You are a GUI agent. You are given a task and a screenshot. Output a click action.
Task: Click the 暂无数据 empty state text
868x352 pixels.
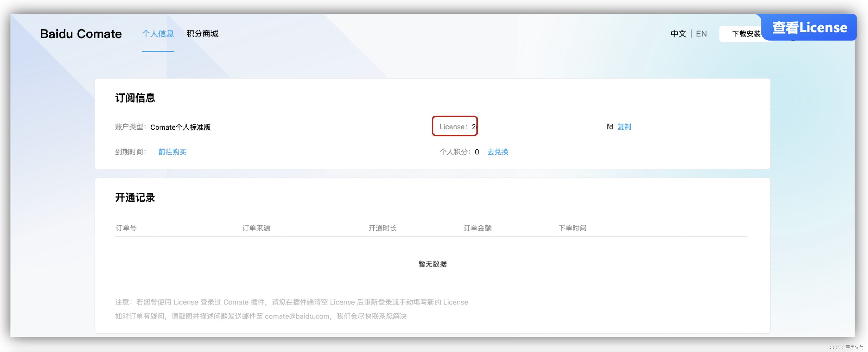[x=433, y=264]
